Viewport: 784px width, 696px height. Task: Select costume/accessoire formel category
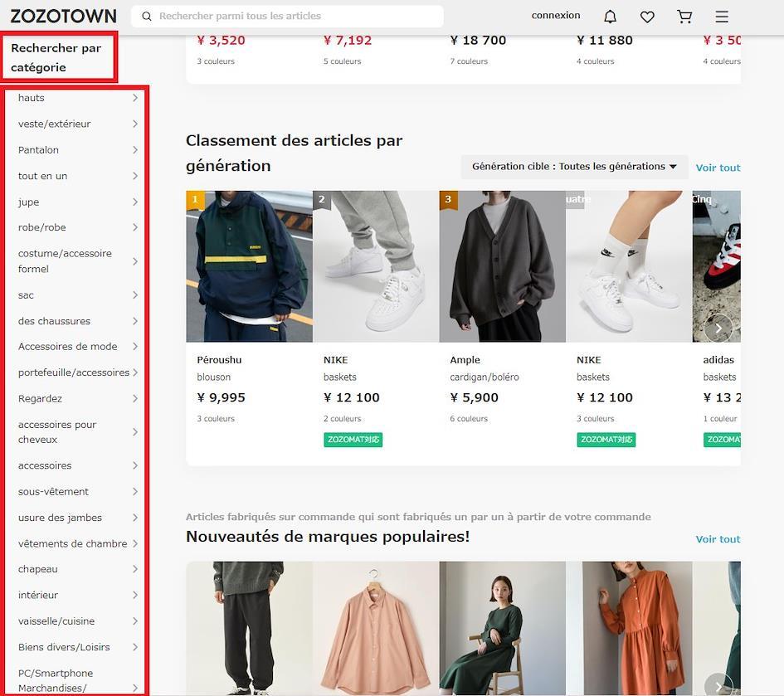(76, 261)
